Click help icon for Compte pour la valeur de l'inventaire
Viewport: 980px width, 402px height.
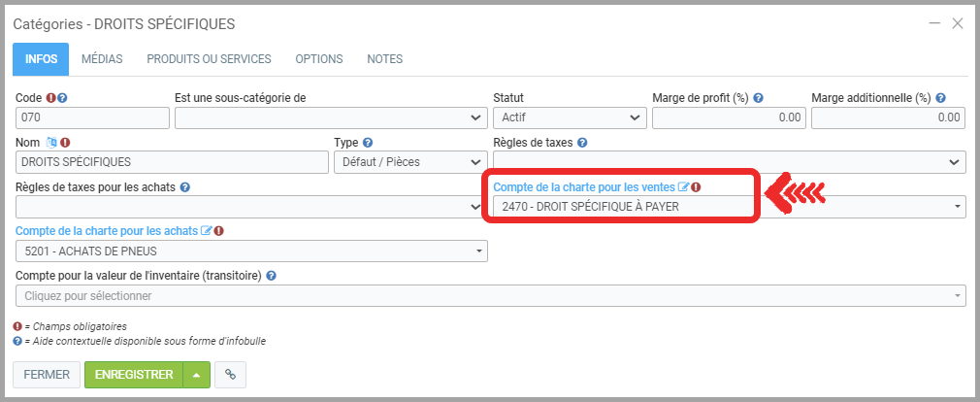[273, 276]
